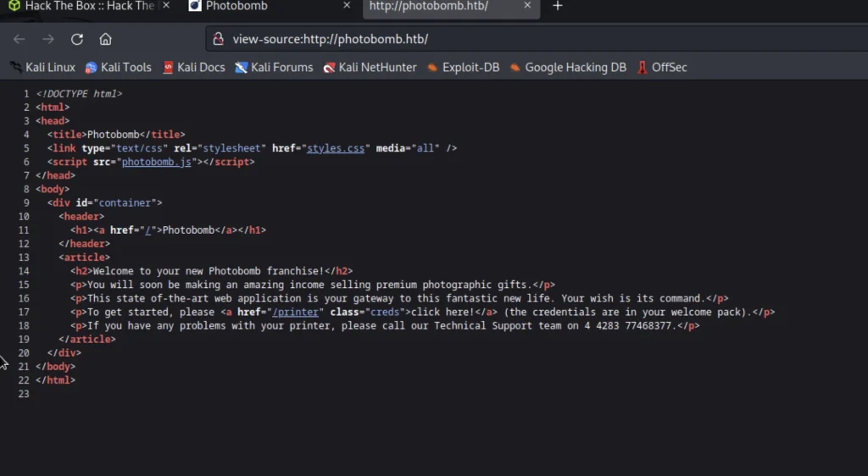Close the Photobomb tab

[x=347, y=5]
